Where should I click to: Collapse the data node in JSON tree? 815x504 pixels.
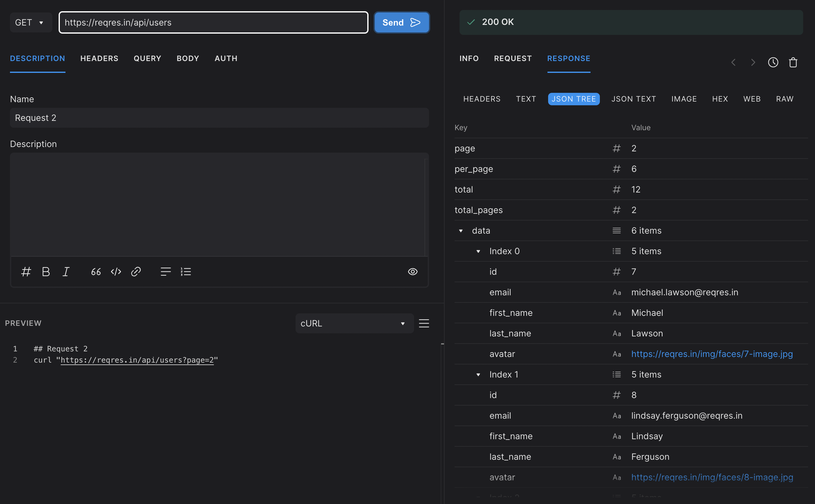(461, 231)
